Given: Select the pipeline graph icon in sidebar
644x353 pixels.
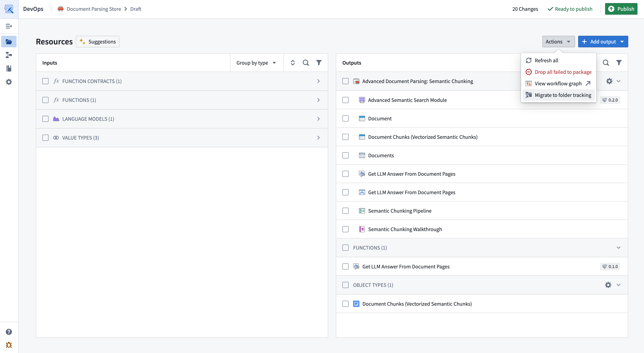Looking at the screenshot, I should 9,55.
